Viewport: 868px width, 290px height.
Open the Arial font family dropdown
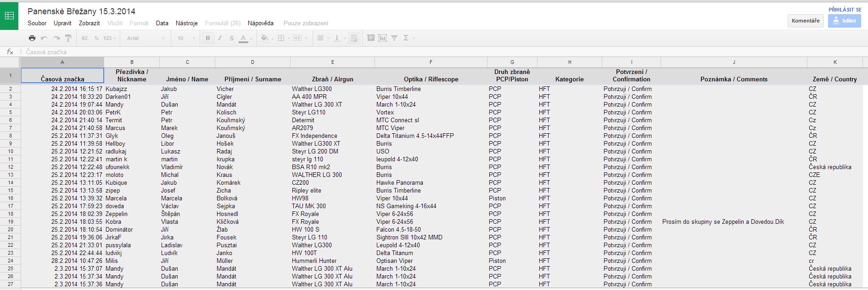146,38
